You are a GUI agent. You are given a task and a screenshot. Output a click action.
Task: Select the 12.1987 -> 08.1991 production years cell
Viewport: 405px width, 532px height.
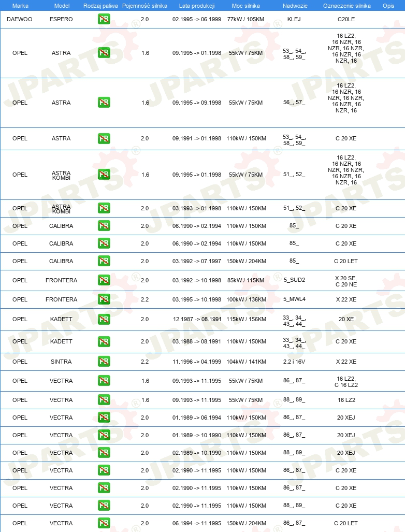click(x=197, y=319)
